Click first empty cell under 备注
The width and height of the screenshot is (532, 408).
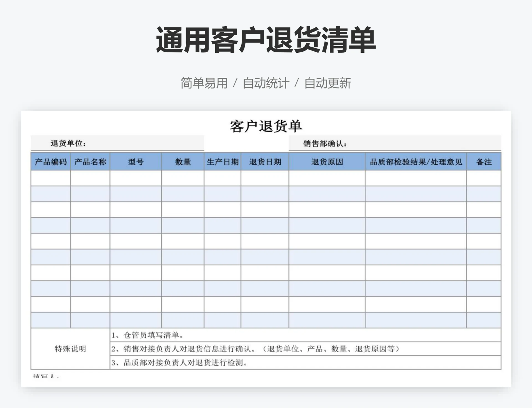484,178
